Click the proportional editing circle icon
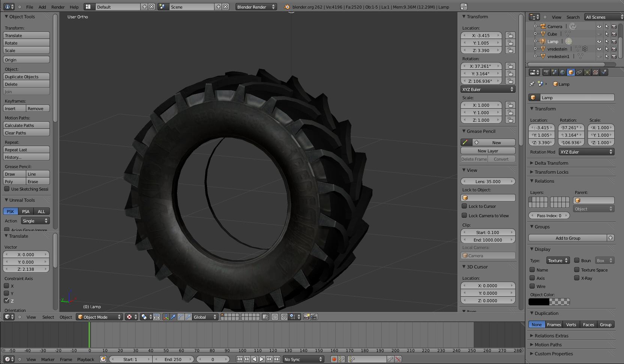 coord(275,317)
